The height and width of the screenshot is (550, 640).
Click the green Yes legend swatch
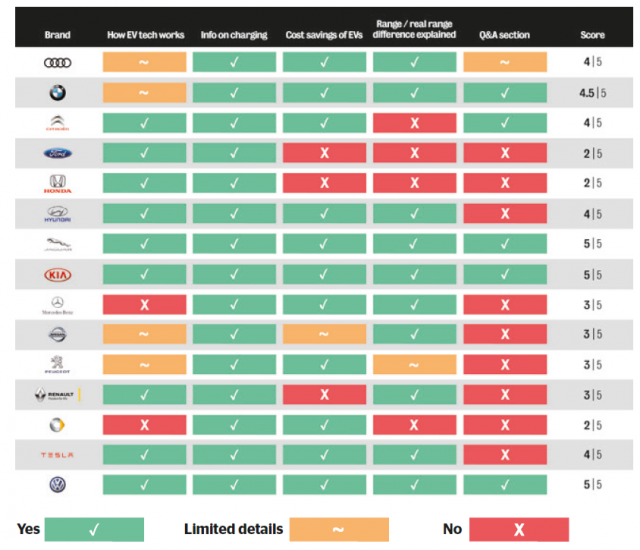pyautogui.click(x=94, y=529)
